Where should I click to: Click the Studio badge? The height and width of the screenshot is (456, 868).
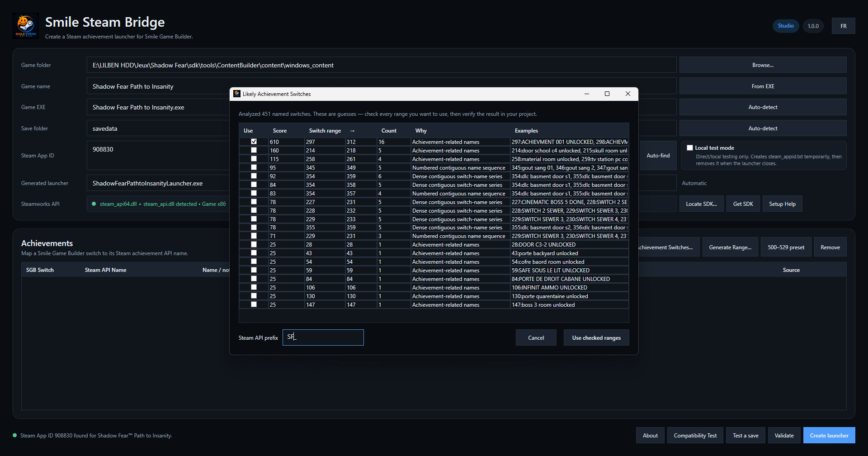point(786,26)
